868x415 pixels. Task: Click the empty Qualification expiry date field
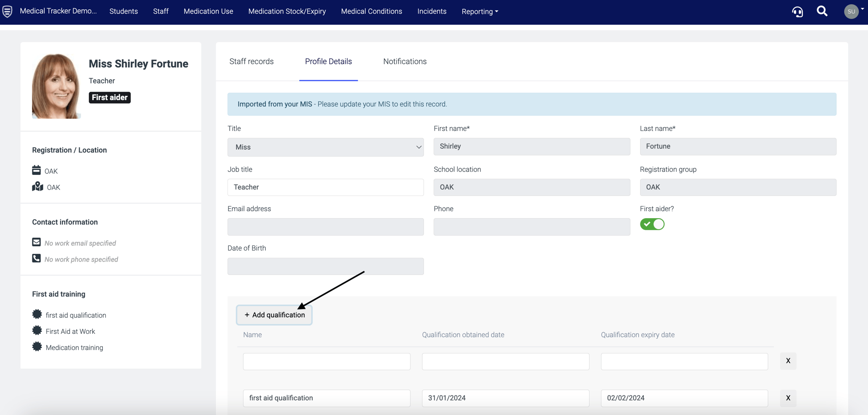pyautogui.click(x=684, y=362)
